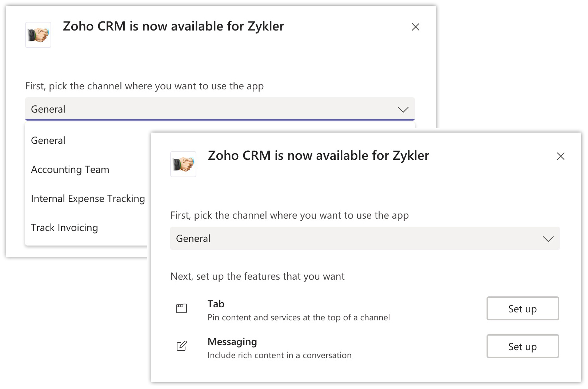This screenshot has width=588, height=389.
Task: Open the General channel picker in back dialog
Action: pos(220,109)
